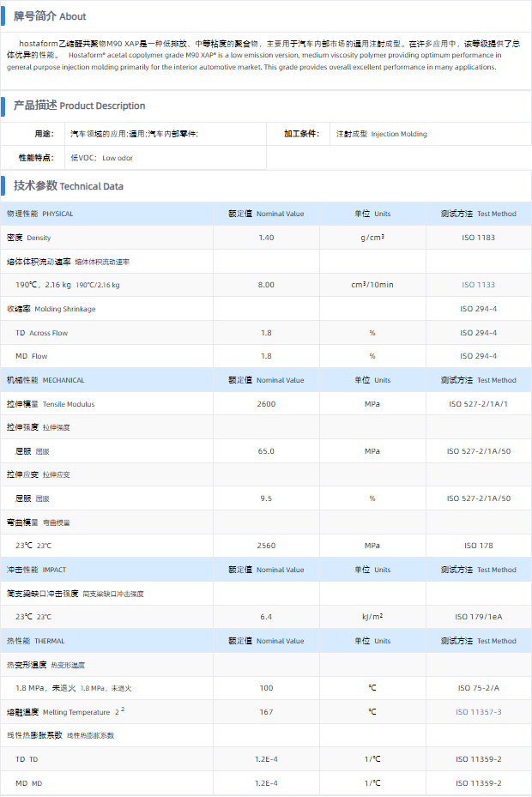Select the Molding Shrinkage row label

(x=51, y=309)
